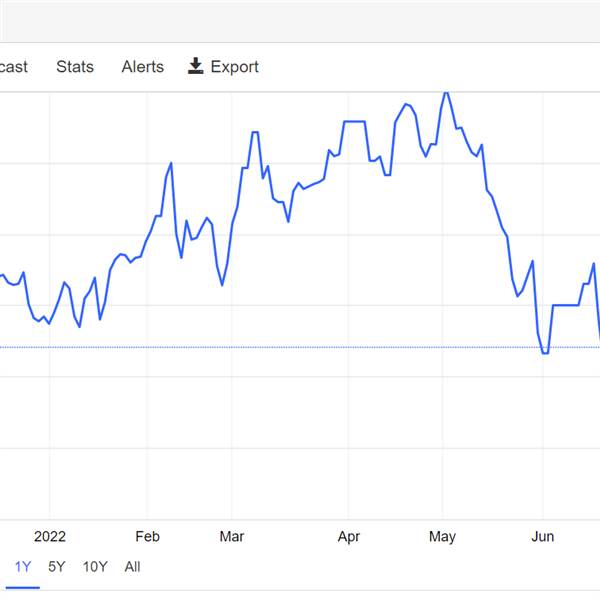The image size is (600, 600).
Task: Click the chart's highest peak near May
Action: (x=445, y=93)
